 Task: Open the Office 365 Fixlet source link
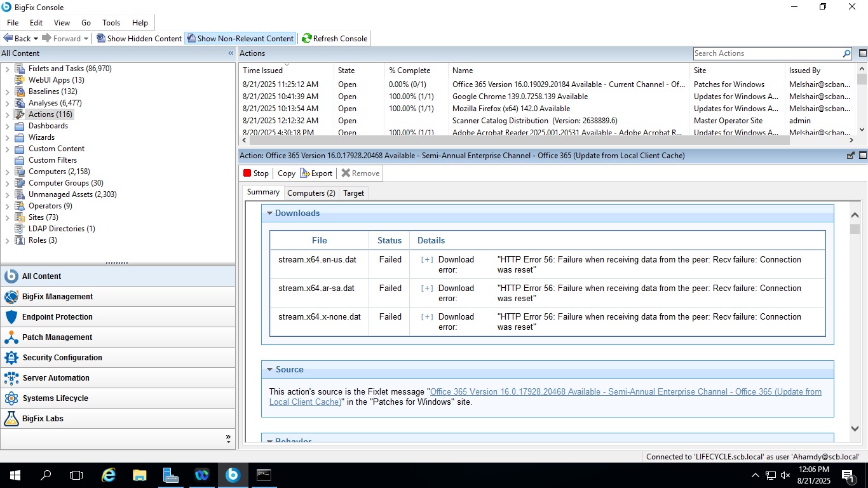pos(625,392)
